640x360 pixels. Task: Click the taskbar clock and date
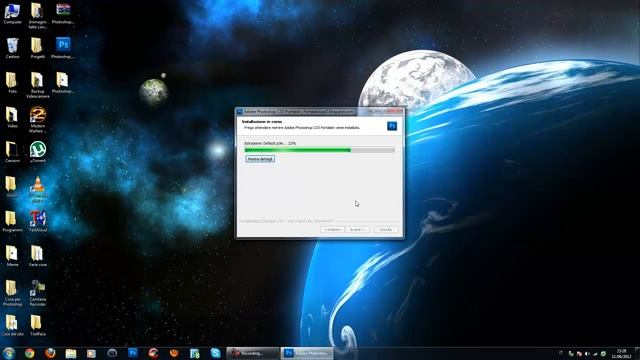click(x=622, y=353)
